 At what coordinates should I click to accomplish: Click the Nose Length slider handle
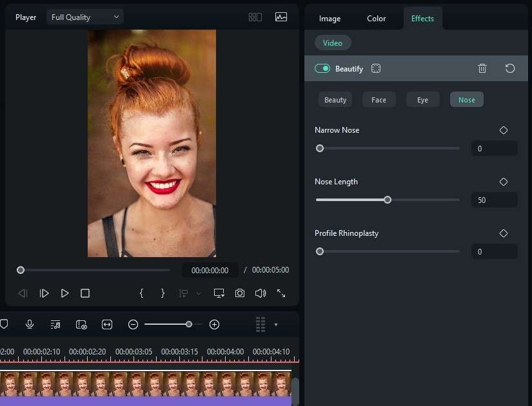[x=388, y=200]
